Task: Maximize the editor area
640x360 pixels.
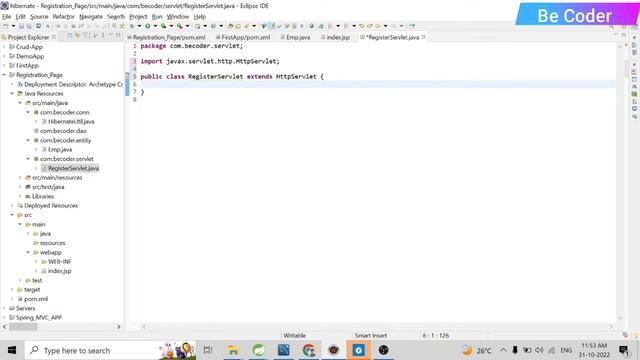Action: (624, 36)
